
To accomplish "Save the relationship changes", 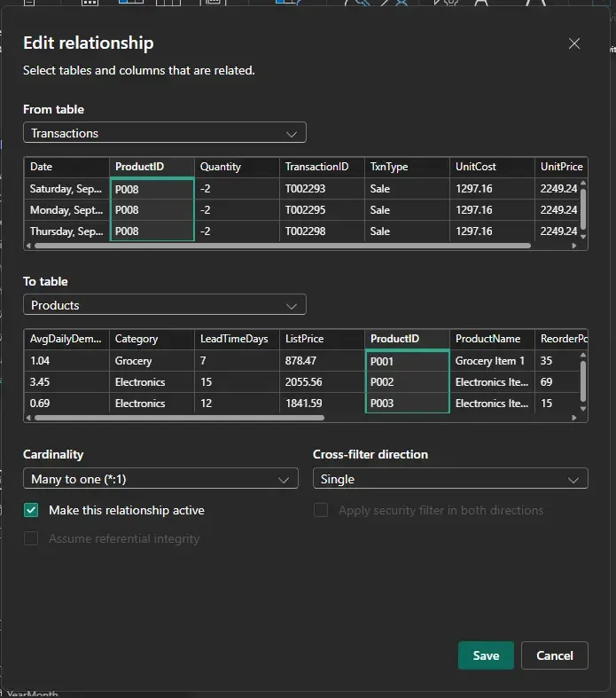I will [x=486, y=655].
